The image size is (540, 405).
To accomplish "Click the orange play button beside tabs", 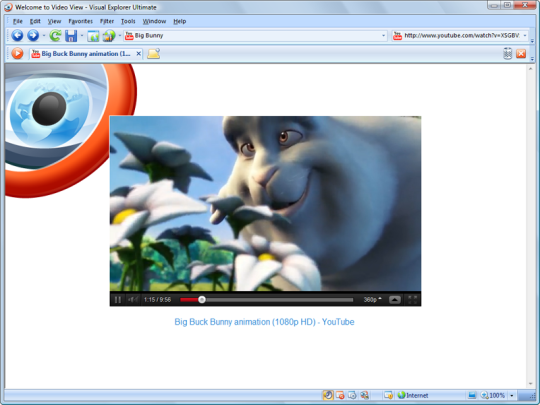I will tap(17, 53).
